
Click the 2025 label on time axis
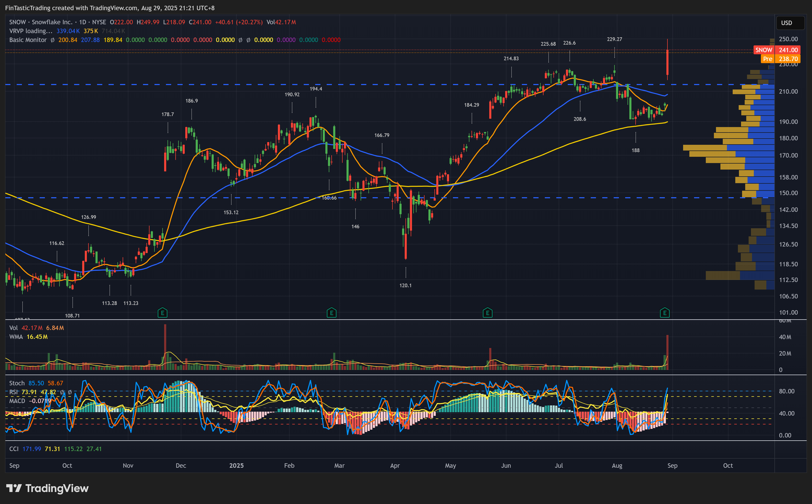point(236,465)
